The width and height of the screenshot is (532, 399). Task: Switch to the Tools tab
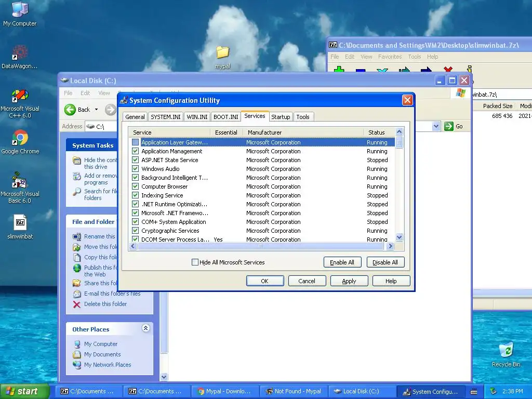303,117
